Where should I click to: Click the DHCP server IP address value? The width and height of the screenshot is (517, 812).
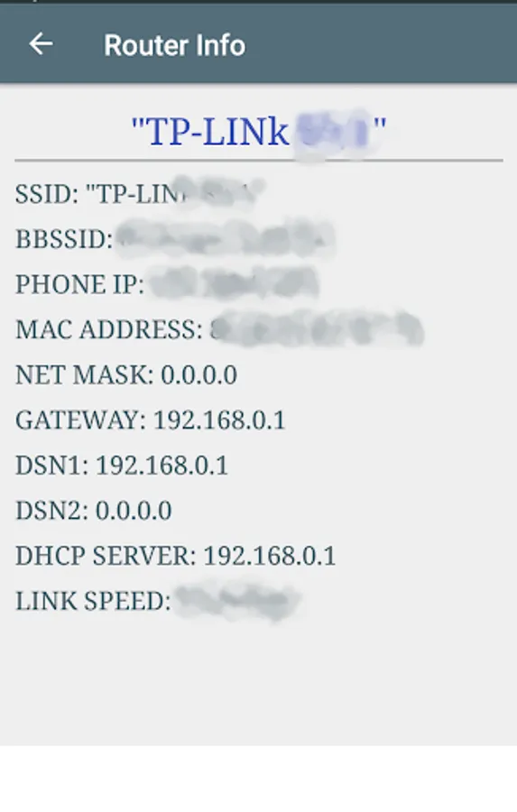coord(270,556)
